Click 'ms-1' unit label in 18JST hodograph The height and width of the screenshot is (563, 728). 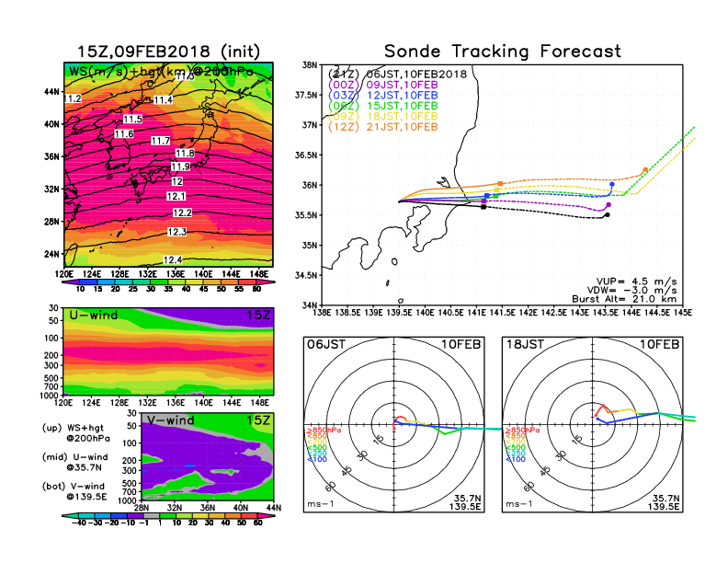coord(519,504)
